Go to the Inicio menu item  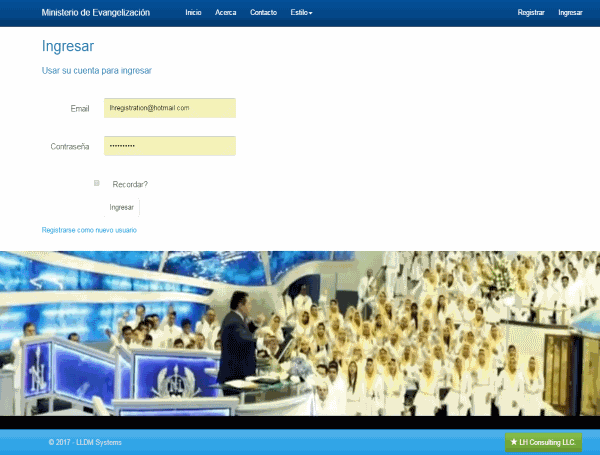click(x=193, y=13)
